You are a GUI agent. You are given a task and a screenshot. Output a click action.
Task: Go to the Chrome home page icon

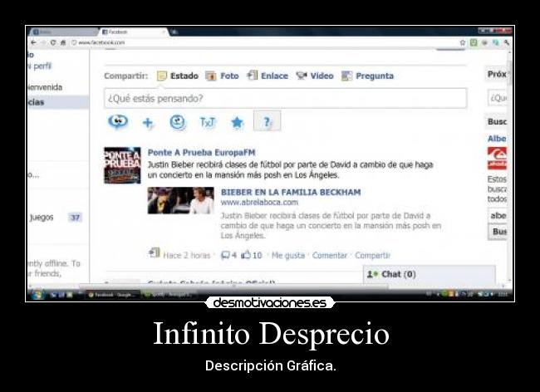click(63, 42)
